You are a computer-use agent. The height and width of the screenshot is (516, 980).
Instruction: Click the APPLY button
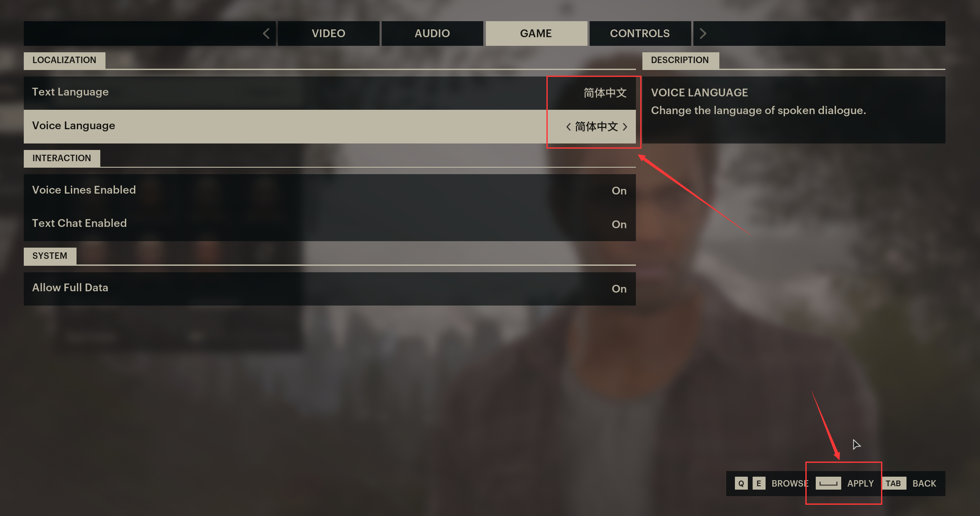(860, 483)
